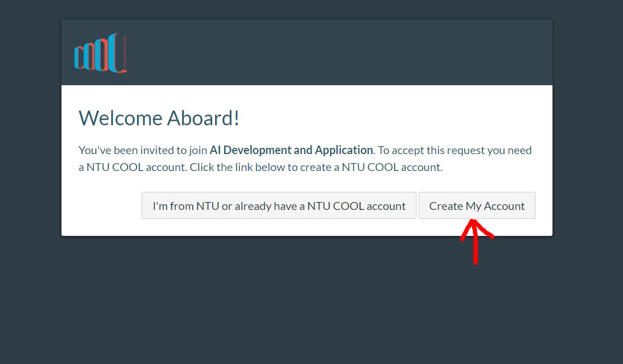Click the dark header bar right of logo

(337, 52)
